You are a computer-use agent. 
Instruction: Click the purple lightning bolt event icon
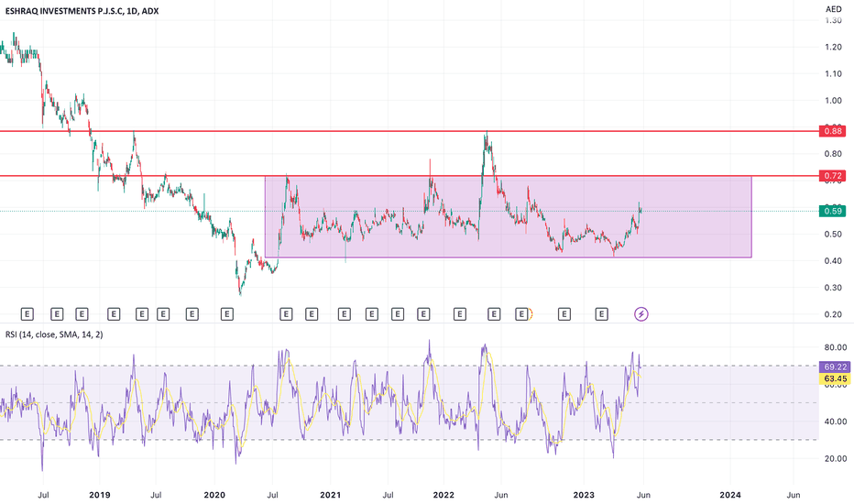(x=641, y=313)
